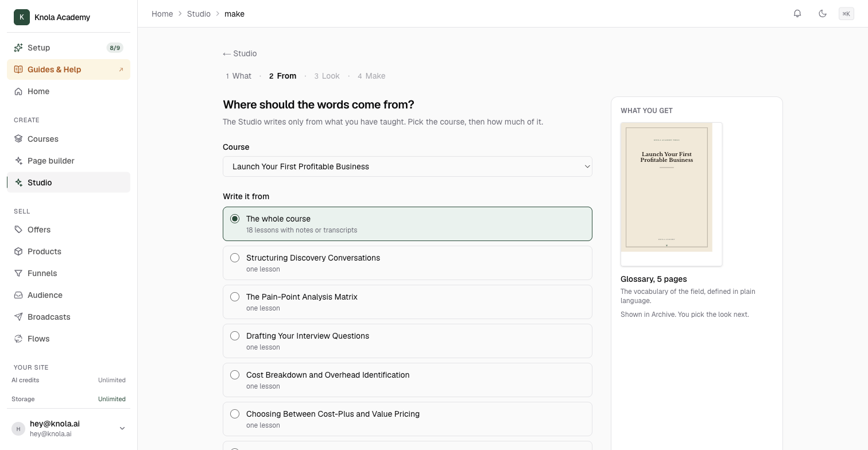Viewport: 868px width, 450px height.
Task: Toggle dark mode moon icon
Action: pyautogui.click(x=823, y=14)
